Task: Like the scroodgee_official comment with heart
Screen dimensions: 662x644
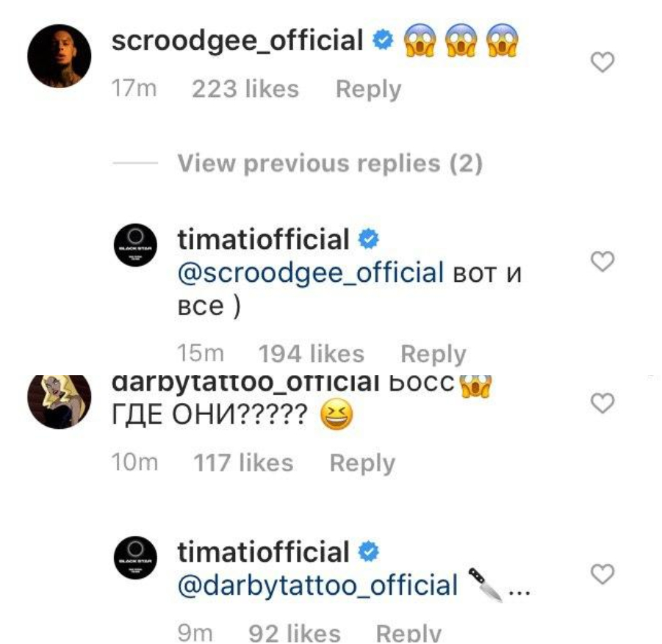Action: (x=602, y=65)
